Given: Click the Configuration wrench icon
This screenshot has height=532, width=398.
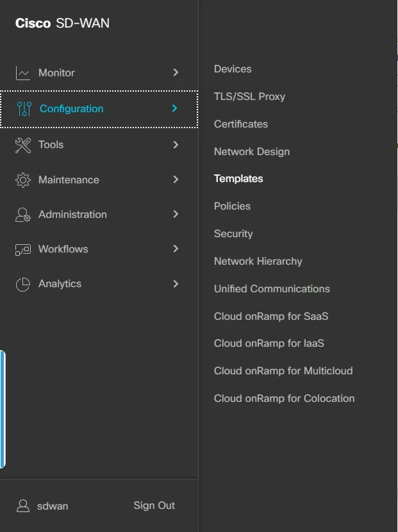Looking at the screenshot, I should point(24,108).
